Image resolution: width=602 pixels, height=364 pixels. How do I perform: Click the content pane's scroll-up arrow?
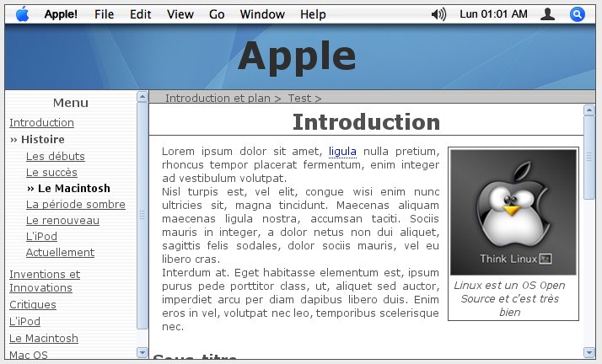[589, 110]
